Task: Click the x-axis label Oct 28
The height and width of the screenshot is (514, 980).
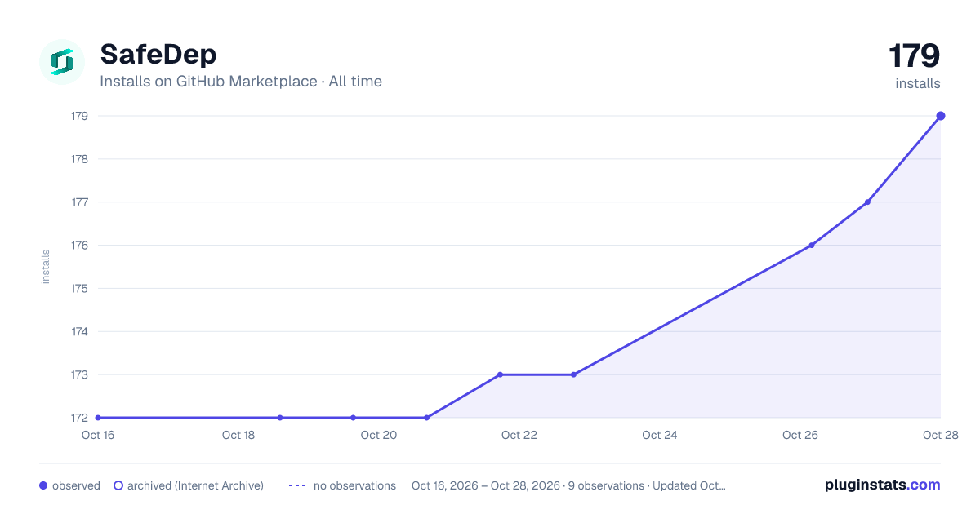Action: click(939, 435)
